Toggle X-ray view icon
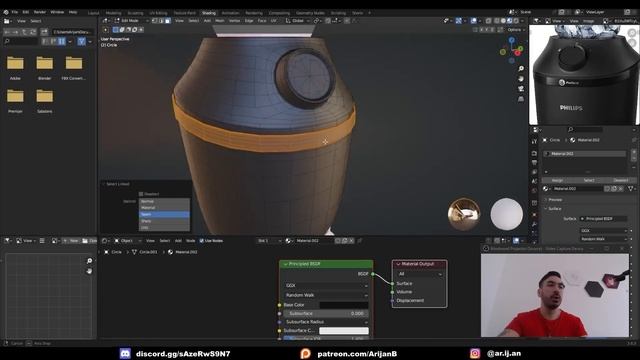Image resolution: width=640 pixels, height=360 pixels. click(488, 20)
